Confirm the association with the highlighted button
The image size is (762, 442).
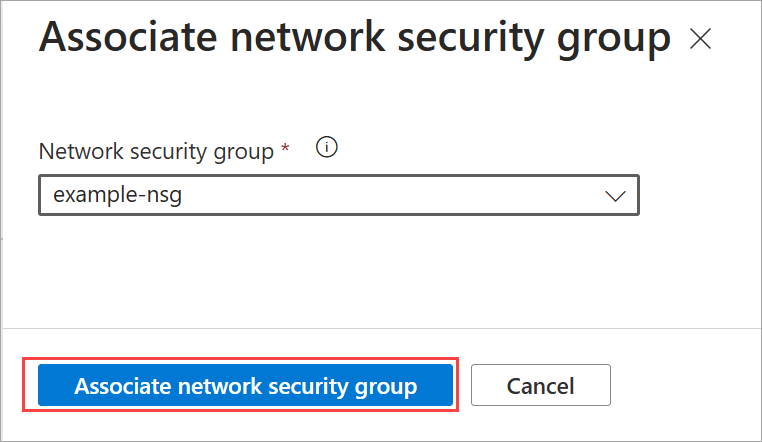245,385
